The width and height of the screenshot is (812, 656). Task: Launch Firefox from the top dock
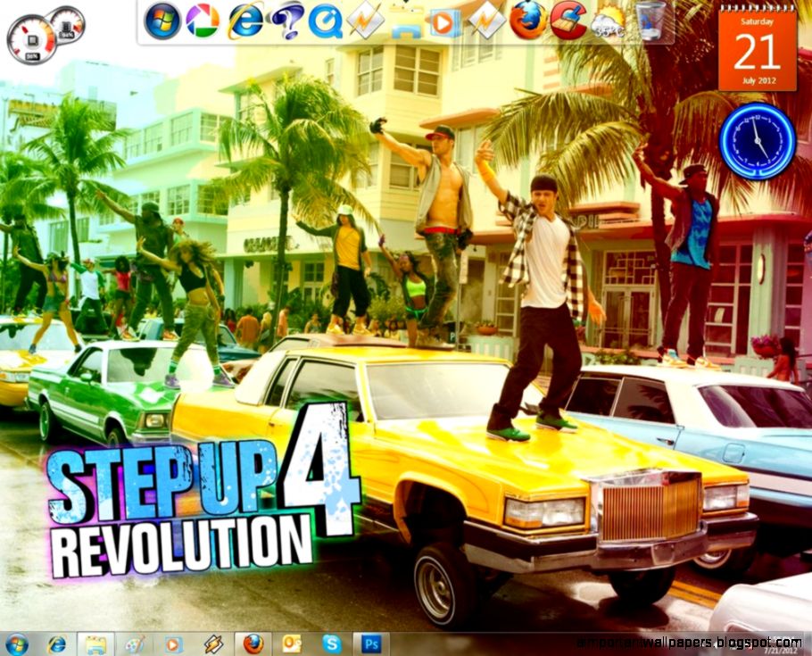click(x=525, y=20)
